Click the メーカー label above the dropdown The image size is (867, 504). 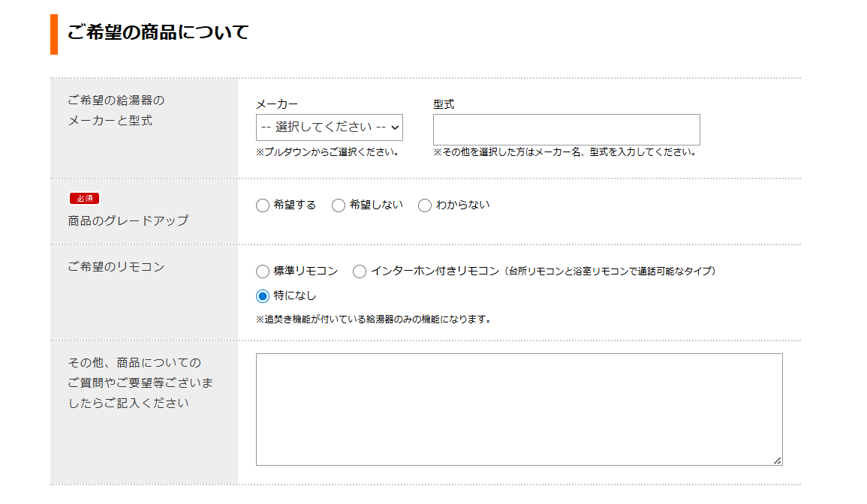coord(276,105)
